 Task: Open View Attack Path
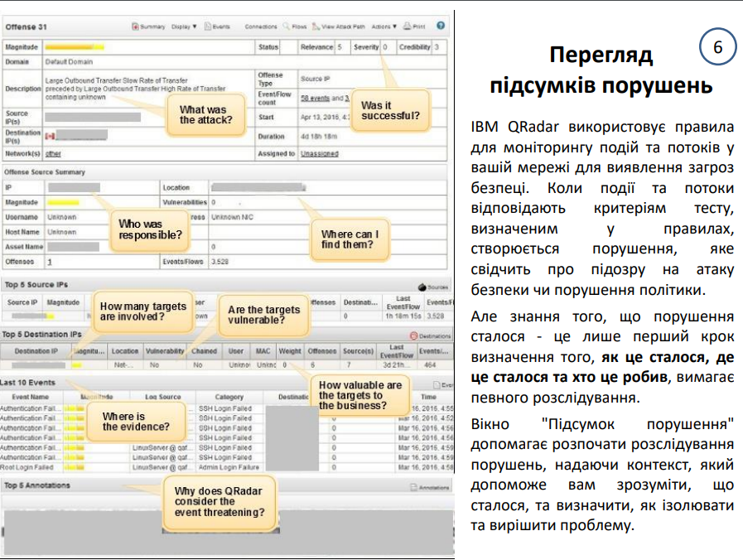pyautogui.click(x=338, y=27)
